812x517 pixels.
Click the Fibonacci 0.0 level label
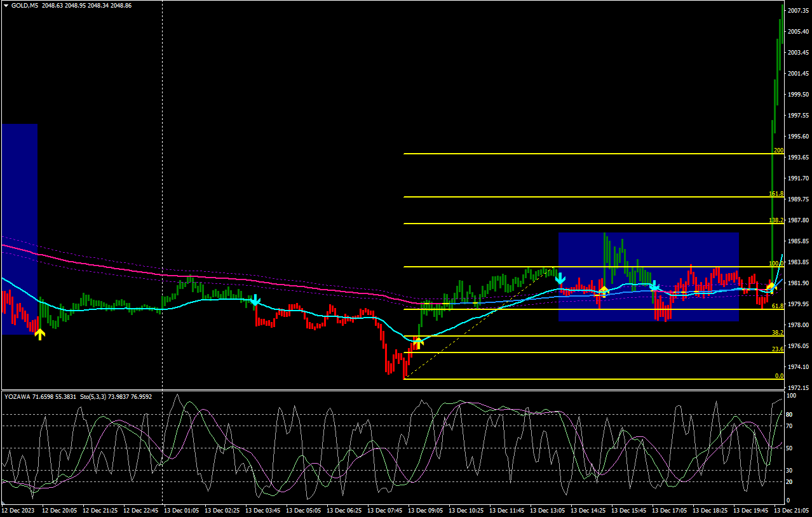[x=779, y=376]
